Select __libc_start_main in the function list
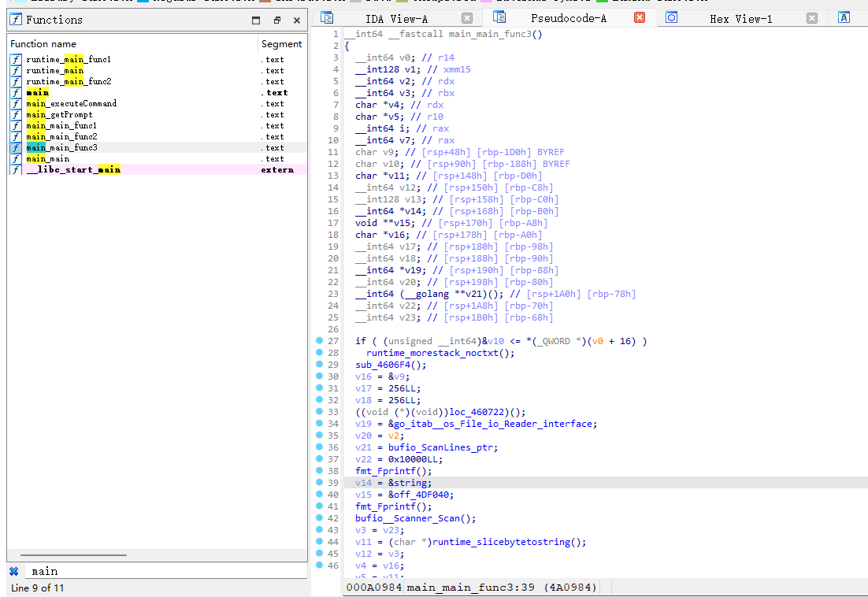This screenshot has width=868, height=597. pyautogui.click(x=73, y=169)
